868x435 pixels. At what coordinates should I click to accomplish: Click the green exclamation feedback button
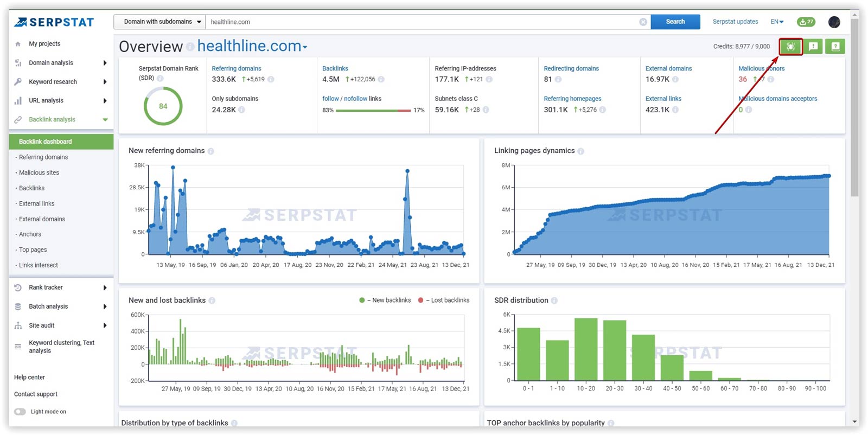pos(813,47)
